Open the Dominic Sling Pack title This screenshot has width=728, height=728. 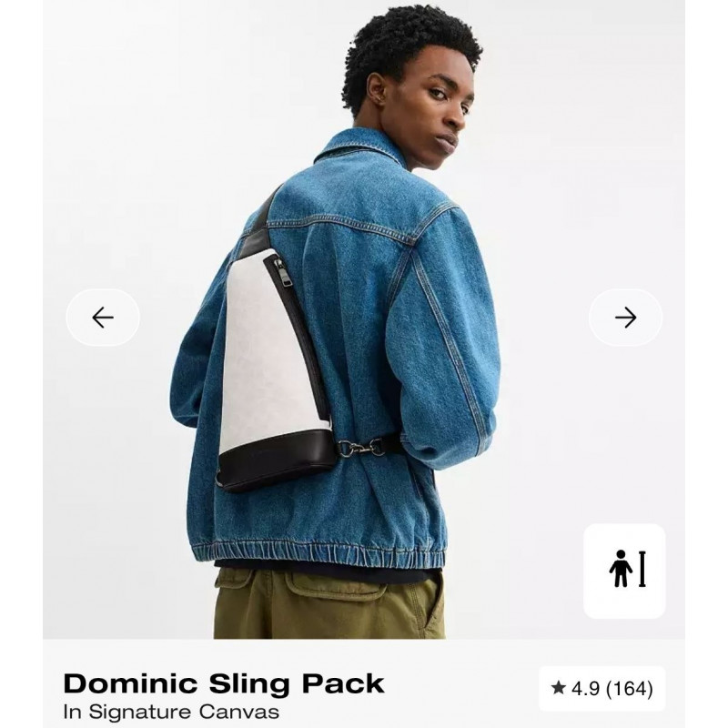[224, 683]
